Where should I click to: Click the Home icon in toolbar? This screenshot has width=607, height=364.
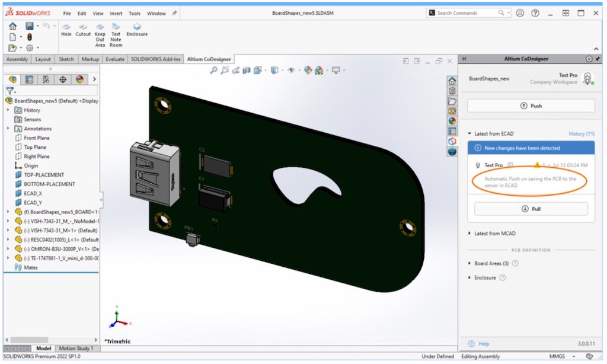13,26
